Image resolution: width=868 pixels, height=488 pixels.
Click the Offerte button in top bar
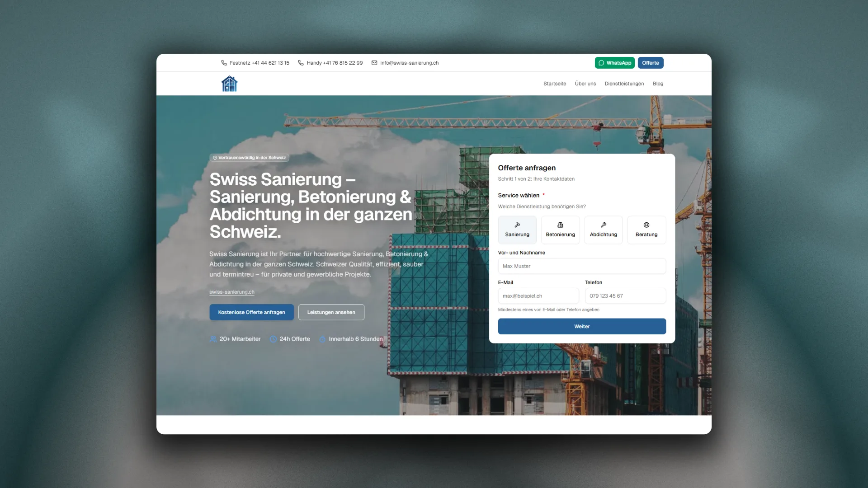[651, 63]
